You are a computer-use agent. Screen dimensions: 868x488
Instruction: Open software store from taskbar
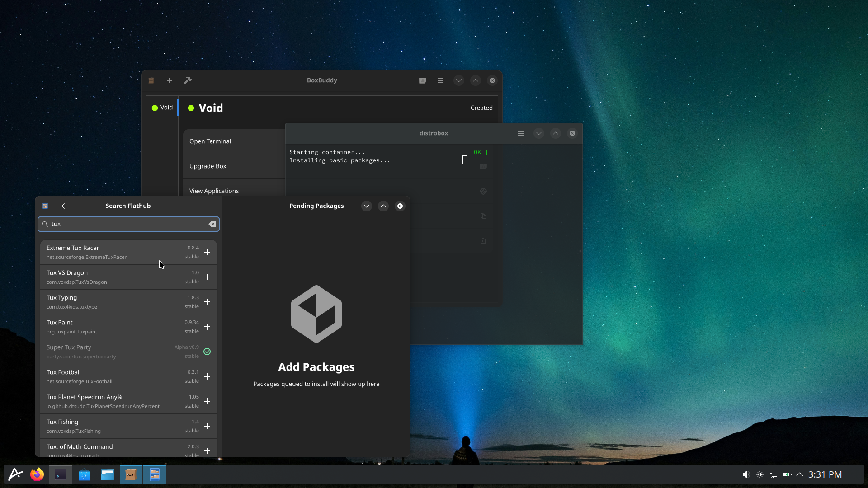[84, 474]
